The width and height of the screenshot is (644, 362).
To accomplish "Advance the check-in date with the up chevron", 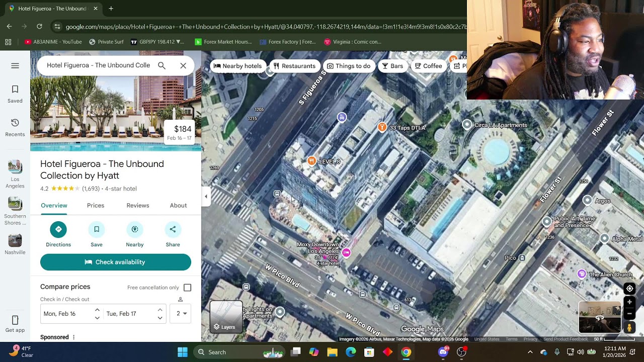I will point(97,310).
